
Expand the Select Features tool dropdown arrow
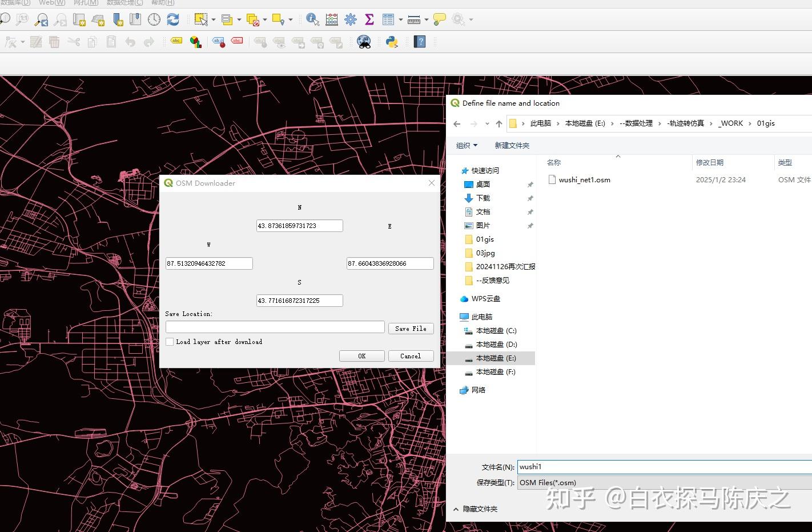coord(214,20)
